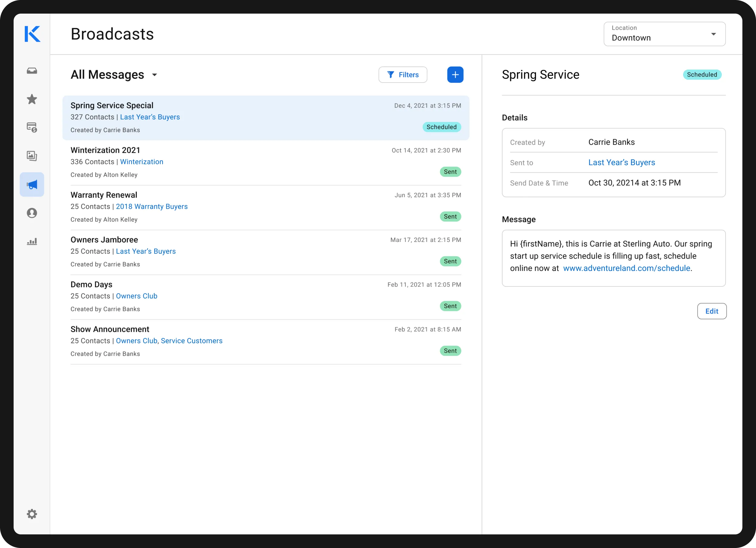Edit the Spring Service broadcast

coord(712,311)
